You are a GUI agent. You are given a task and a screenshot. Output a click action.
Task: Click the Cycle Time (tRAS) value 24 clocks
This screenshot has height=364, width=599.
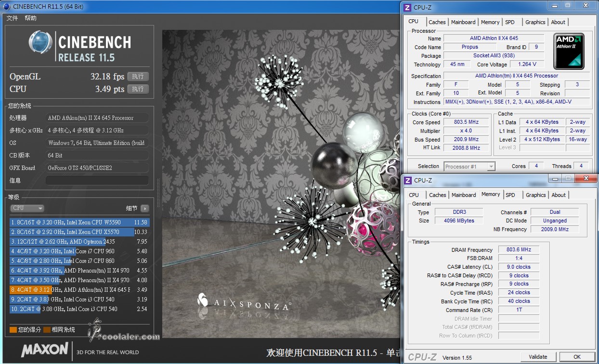tap(519, 292)
